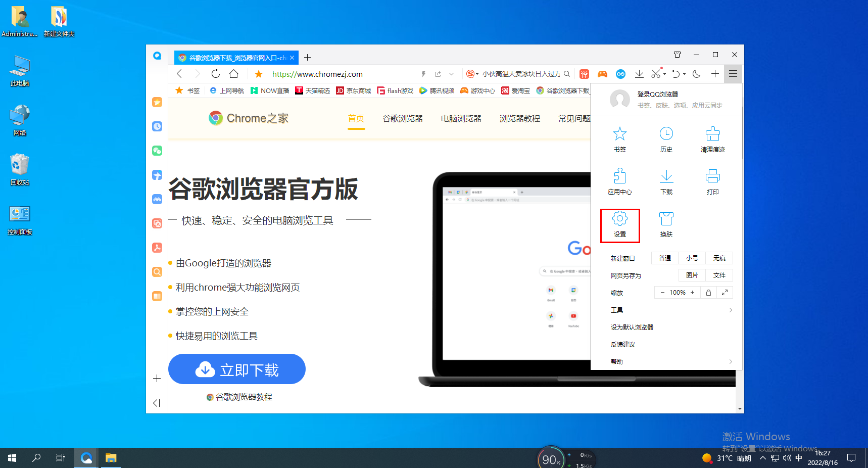The height and width of the screenshot is (468, 868).
Task: Close the Chrome download tab
Action: [x=292, y=58]
